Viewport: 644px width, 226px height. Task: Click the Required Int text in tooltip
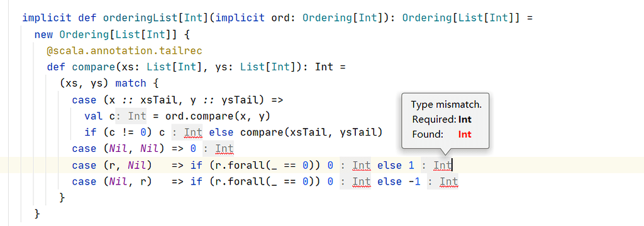point(465,120)
